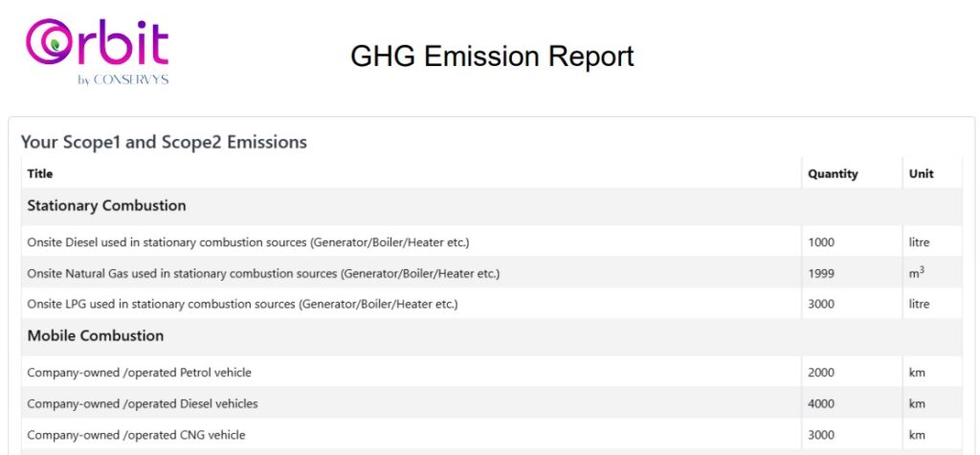Select the Company-owned Diesel vehicles row

pos(491,403)
